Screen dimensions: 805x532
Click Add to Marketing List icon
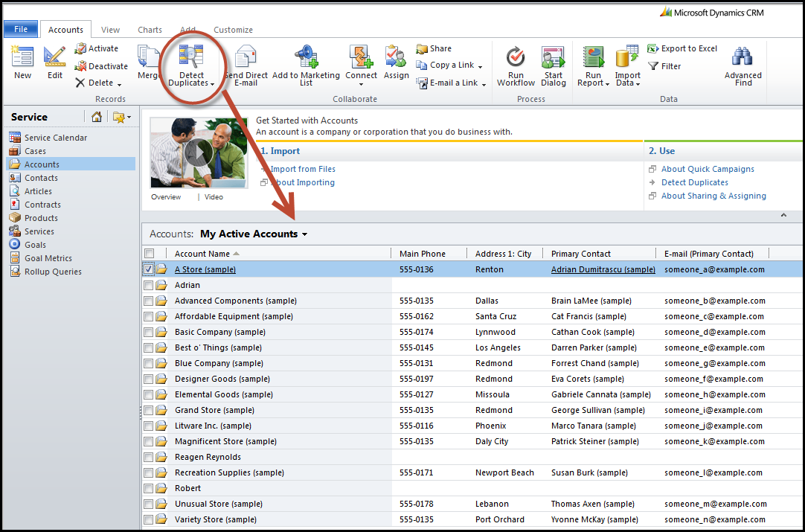click(307, 57)
